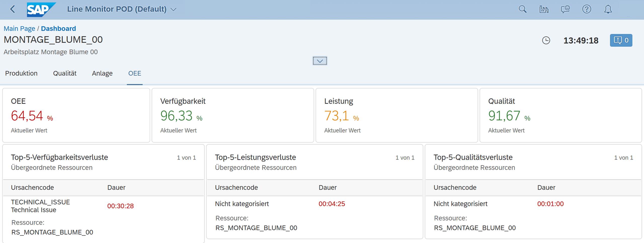Click the notification bell
Image resolution: width=644 pixels, height=243 pixels.
click(x=608, y=9)
